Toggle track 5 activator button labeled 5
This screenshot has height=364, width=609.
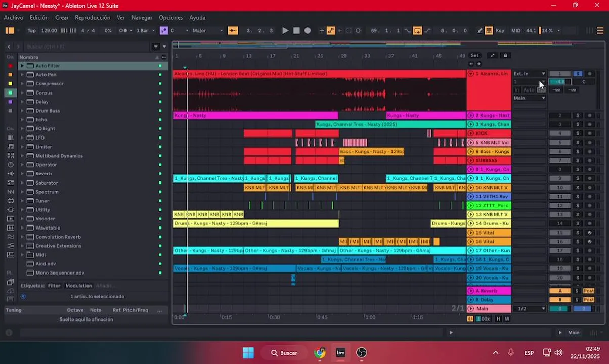coord(560,143)
